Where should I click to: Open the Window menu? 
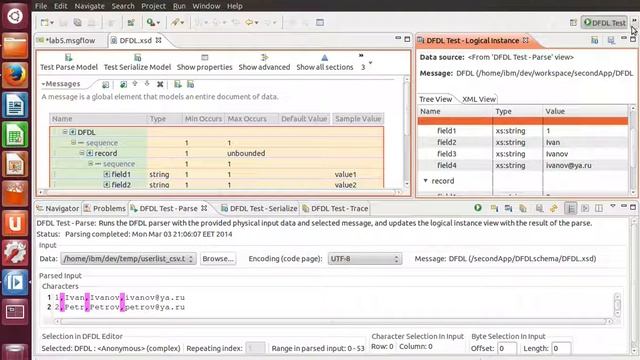click(206, 6)
